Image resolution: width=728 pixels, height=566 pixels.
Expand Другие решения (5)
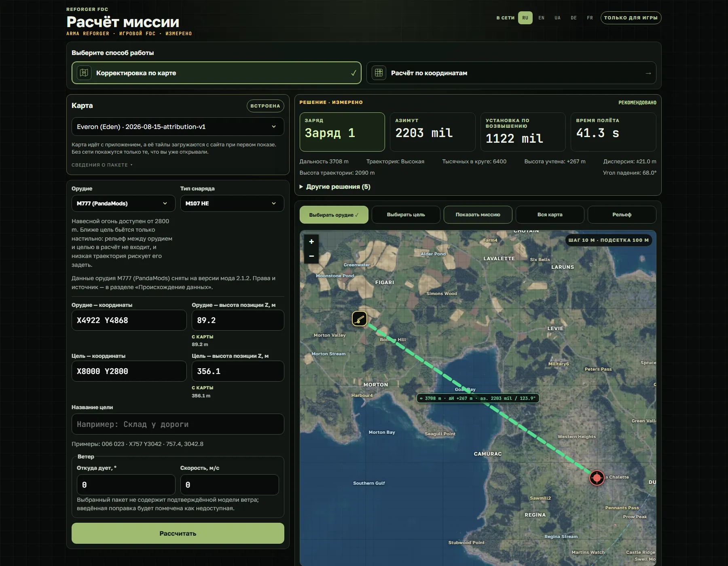[x=335, y=187]
